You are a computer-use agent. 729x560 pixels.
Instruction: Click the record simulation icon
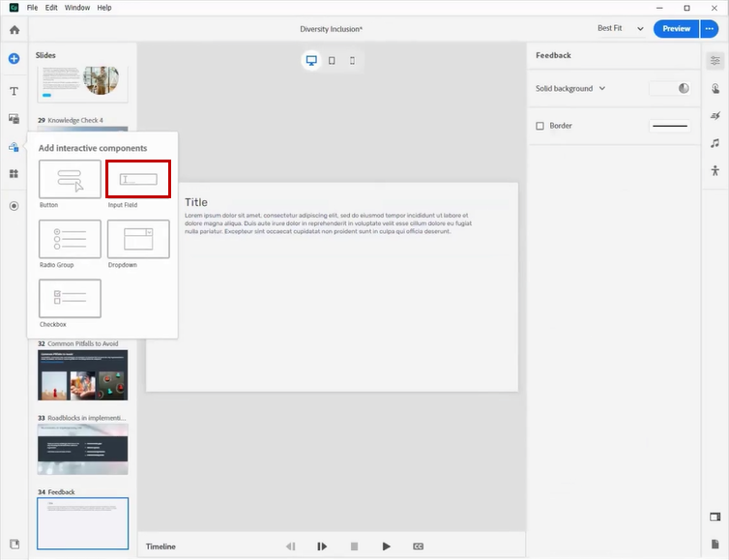point(14,206)
